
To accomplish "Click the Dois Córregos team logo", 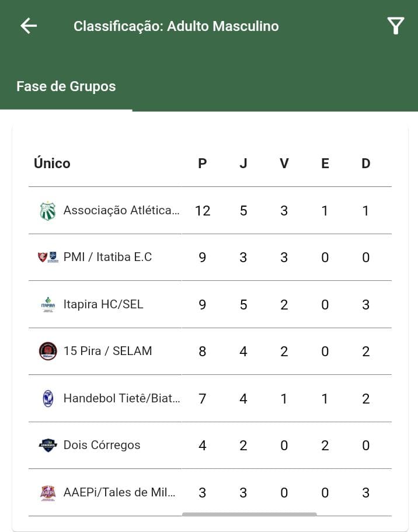I will click(x=48, y=445).
